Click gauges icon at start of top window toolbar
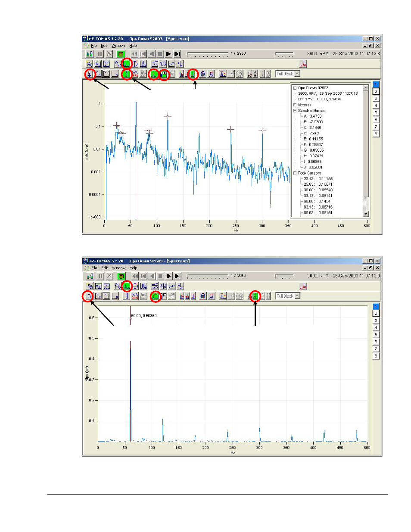This screenshot has width=411, height=532. [89, 54]
